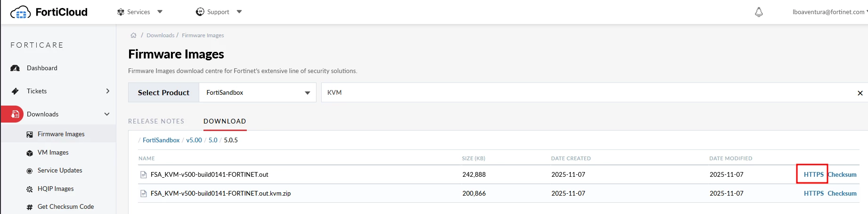Click size value 200,866
The image size is (868, 214).
click(x=474, y=193)
